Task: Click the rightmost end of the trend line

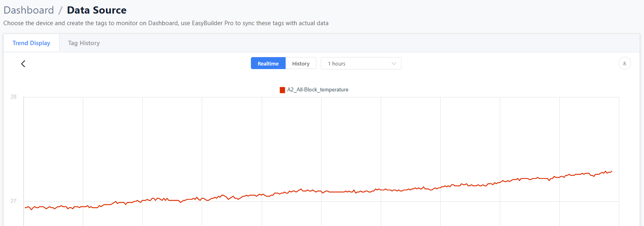Action: tap(612, 172)
